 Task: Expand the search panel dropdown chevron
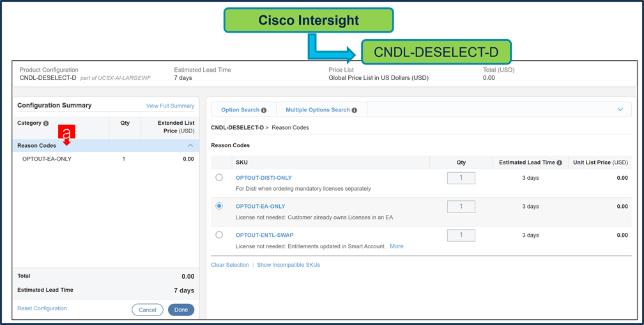620,109
